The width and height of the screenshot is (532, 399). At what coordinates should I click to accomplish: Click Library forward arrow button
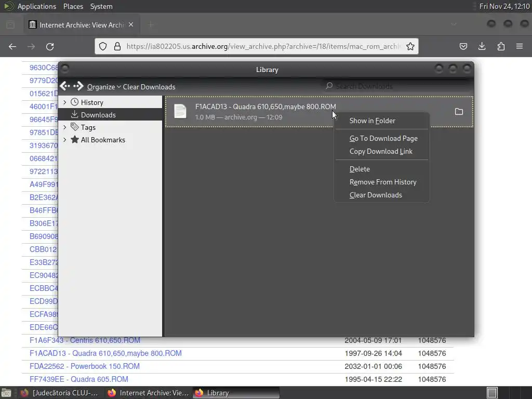pyautogui.click(x=78, y=86)
